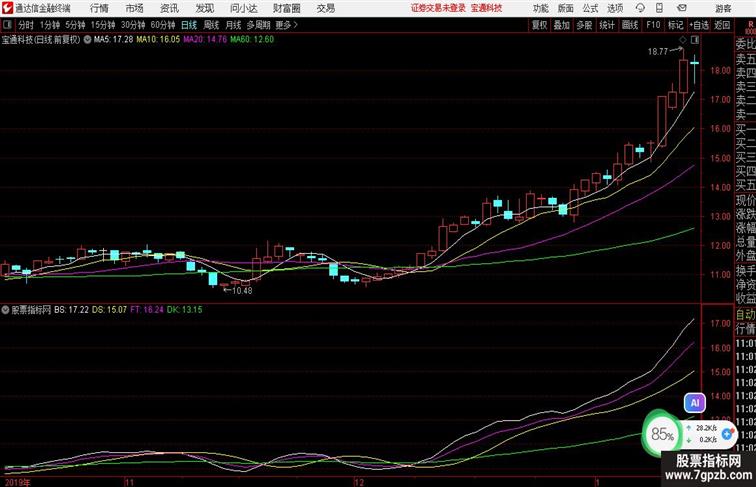This screenshot has height=487, width=756.
Task: Add stock via +自选 button
Action: tap(699, 25)
